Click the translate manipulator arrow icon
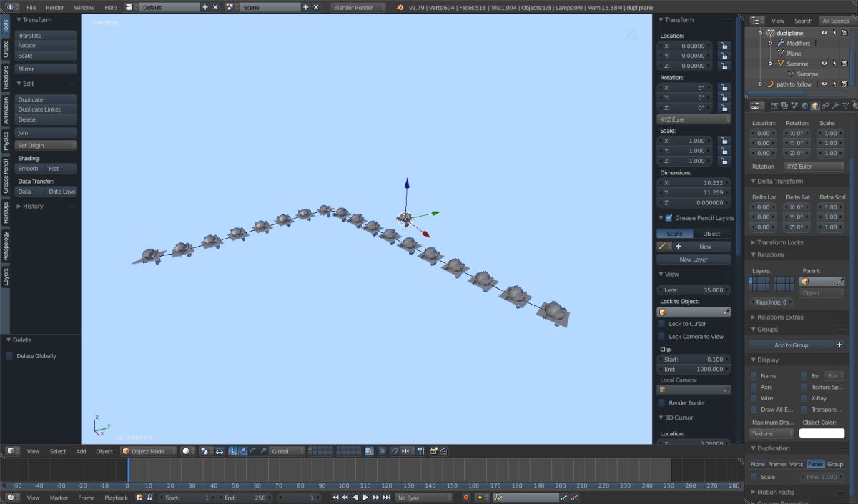Viewport: 858px width, 504px height. pyautogui.click(x=242, y=451)
